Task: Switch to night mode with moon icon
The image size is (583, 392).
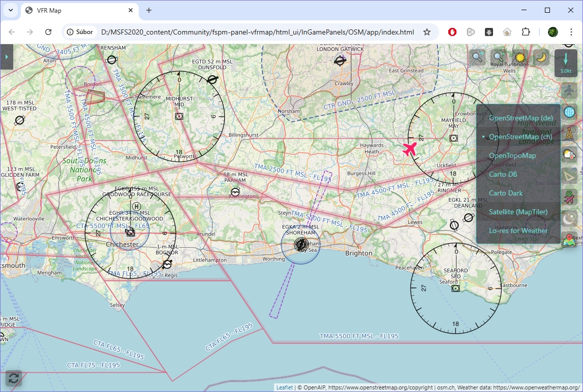Action: (x=541, y=57)
